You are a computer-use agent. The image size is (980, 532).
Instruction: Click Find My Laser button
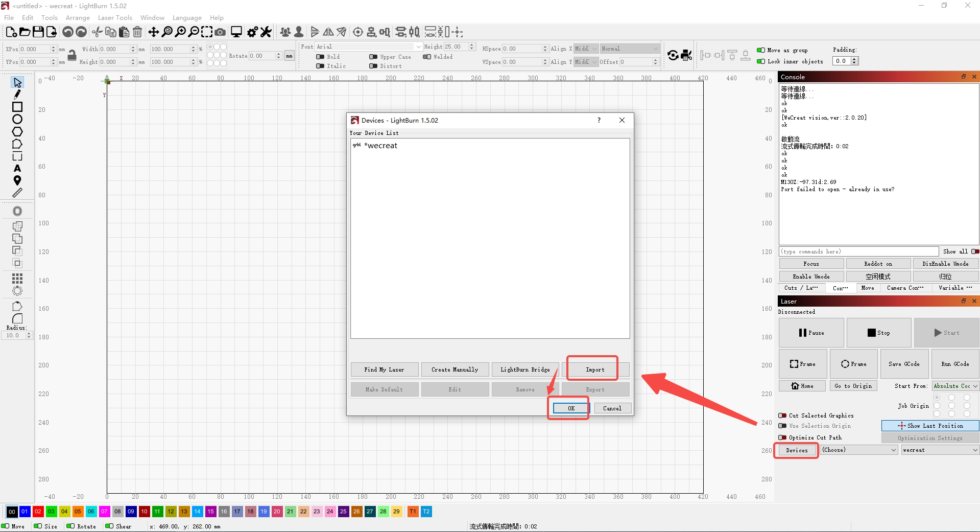(385, 369)
